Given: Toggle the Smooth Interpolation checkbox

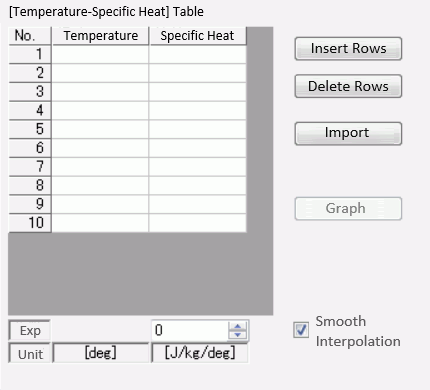Looking at the screenshot, I should pos(301,330).
